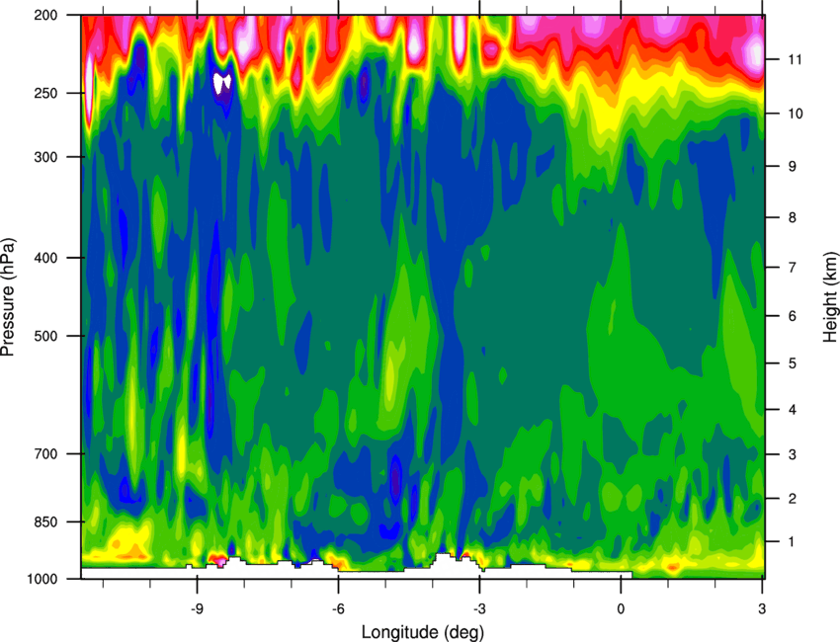The image size is (840, 642).
Task: Pick the 11 km height tick label
Action: tap(795, 59)
